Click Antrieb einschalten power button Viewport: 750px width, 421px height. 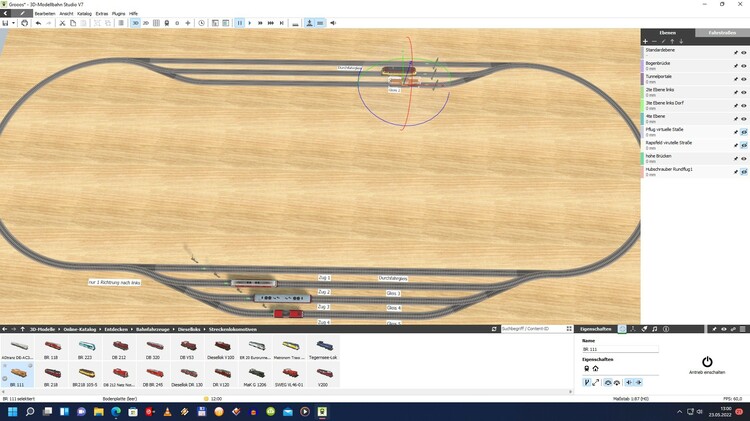pyautogui.click(x=707, y=365)
